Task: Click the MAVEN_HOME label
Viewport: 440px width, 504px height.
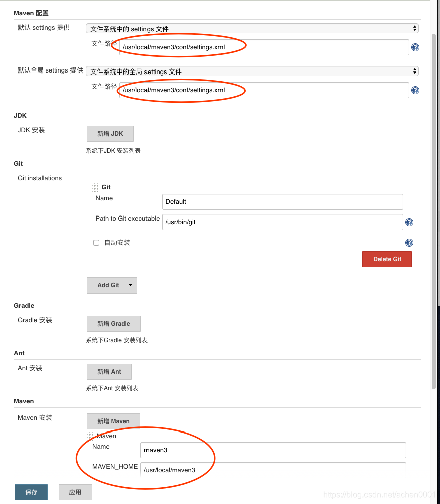Action: coord(115,467)
